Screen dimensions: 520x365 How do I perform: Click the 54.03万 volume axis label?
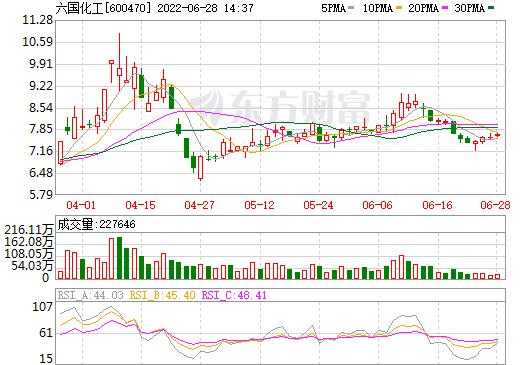pos(32,266)
